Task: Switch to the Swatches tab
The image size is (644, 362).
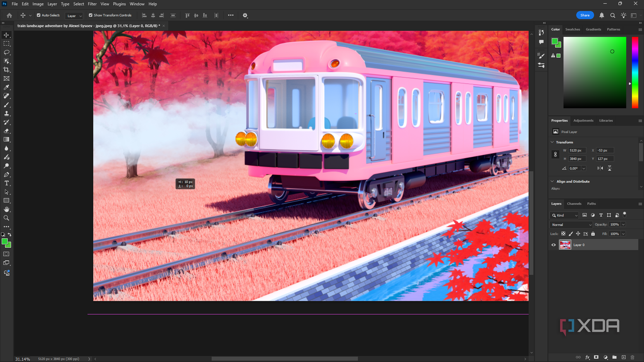Action: pos(573,29)
